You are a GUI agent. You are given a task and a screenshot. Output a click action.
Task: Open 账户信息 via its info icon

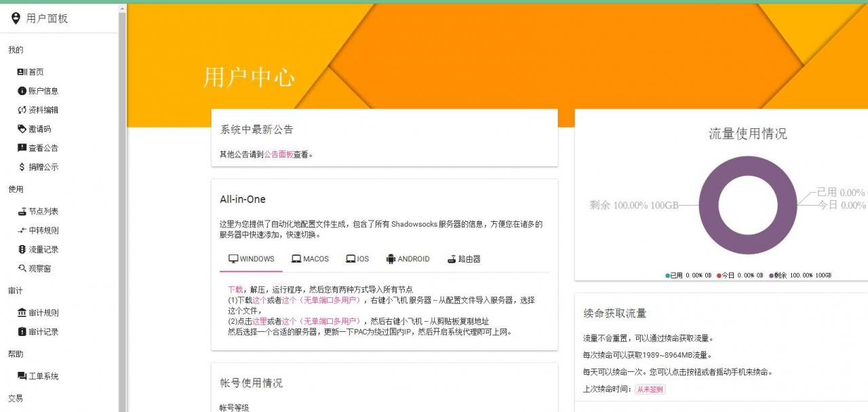22,91
